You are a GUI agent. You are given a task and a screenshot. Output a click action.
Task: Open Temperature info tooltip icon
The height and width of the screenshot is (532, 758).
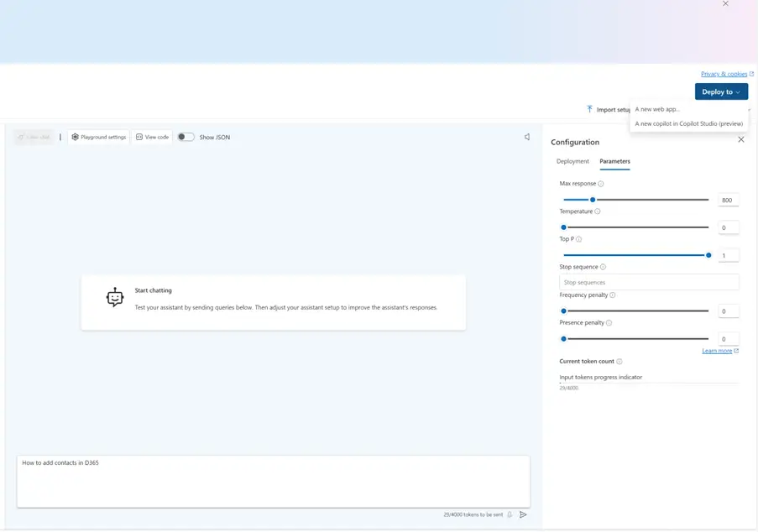(x=598, y=211)
